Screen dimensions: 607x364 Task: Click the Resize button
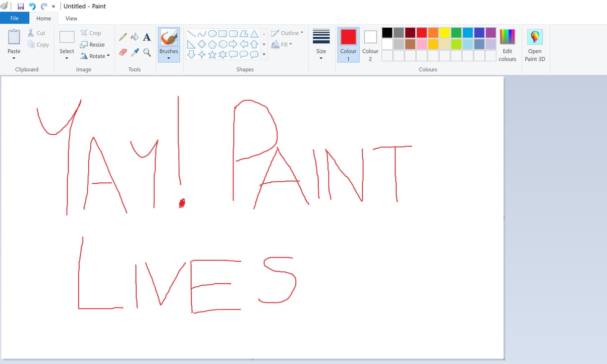pos(92,45)
